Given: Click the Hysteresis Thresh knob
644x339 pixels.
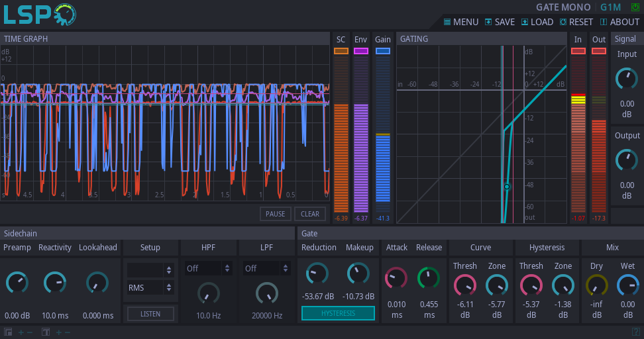Looking at the screenshot, I should tap(531, 285).
